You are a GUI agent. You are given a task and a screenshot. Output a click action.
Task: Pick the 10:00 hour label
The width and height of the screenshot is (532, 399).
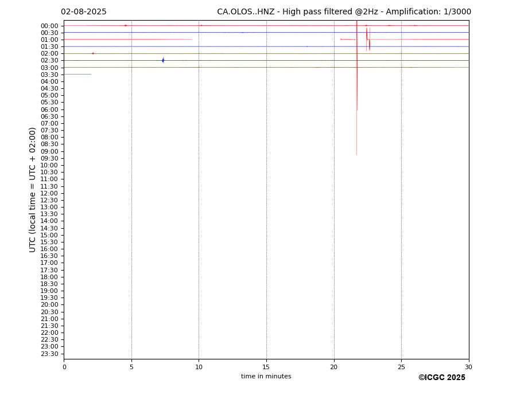[x=49, y=166]
